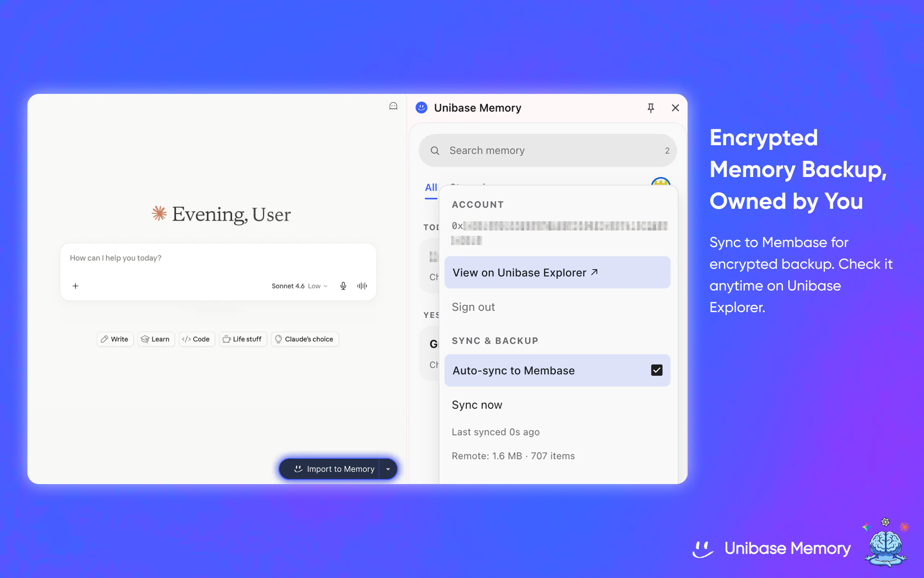
Task: Select the Write suggestion chip
Action: 115,339
